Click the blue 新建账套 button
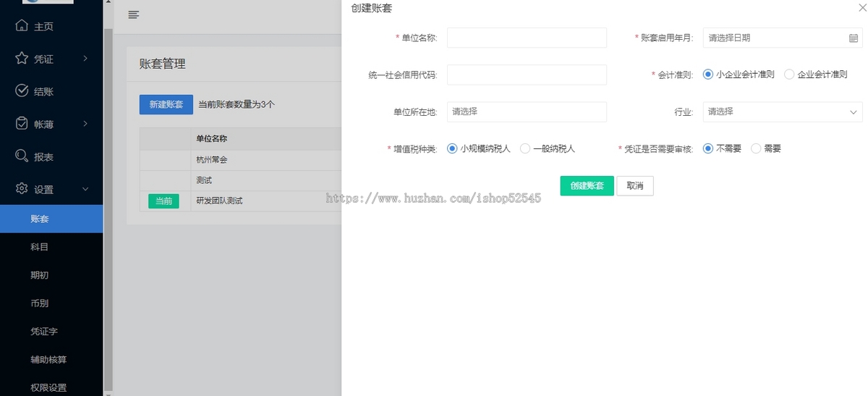 click(166, 104)
